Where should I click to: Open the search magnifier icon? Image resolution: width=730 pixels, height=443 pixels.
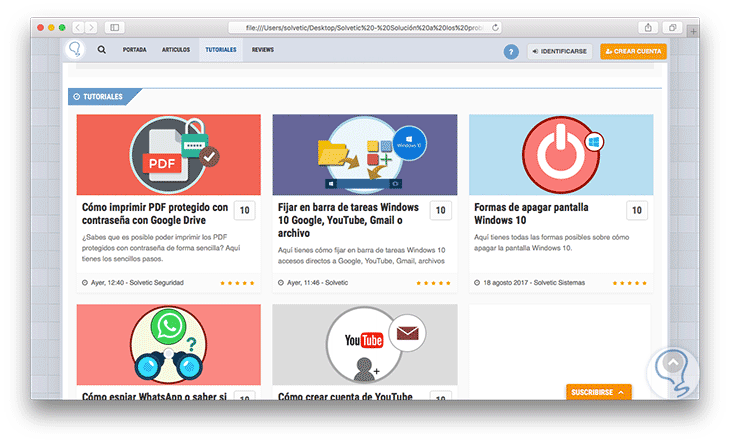[101, 49]
